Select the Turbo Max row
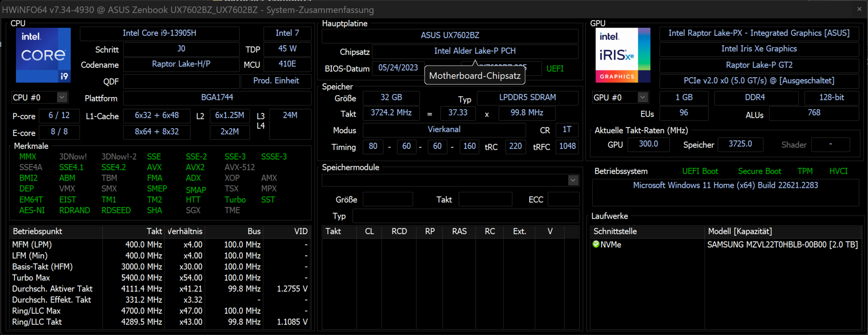868x335 pixels. [160, 278]
